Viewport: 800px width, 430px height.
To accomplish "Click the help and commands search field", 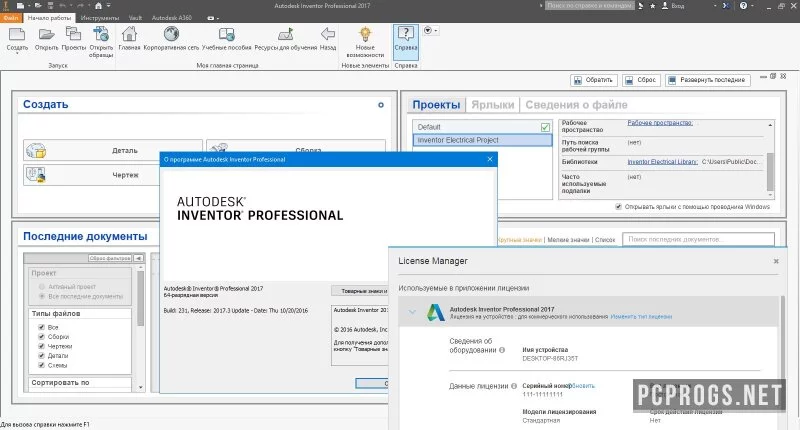I will pyautogui.click(x=590, y=6).
